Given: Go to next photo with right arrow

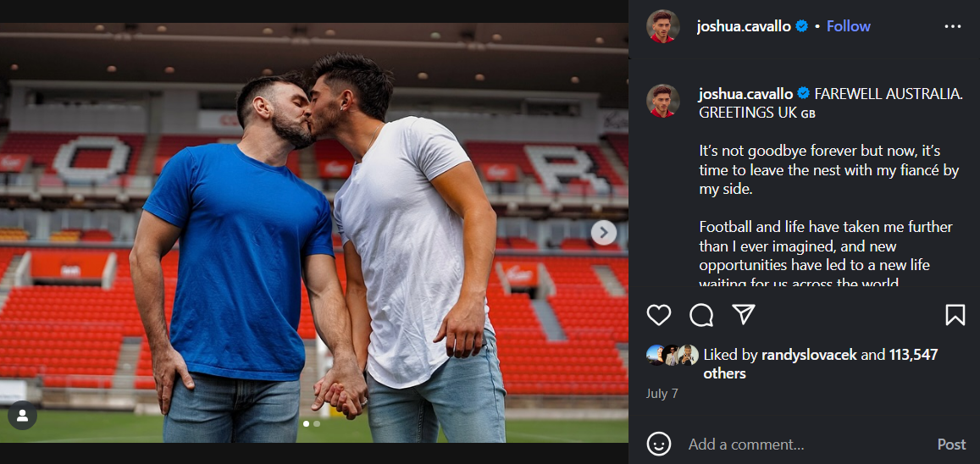Looking at the screenshot, I should (603, 233).
